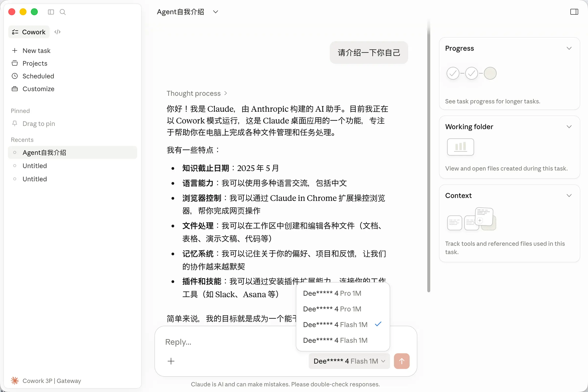Open the Customize sidebar item
The height and width of the screenshot is (392, 588).
click(x=38, y=89)
